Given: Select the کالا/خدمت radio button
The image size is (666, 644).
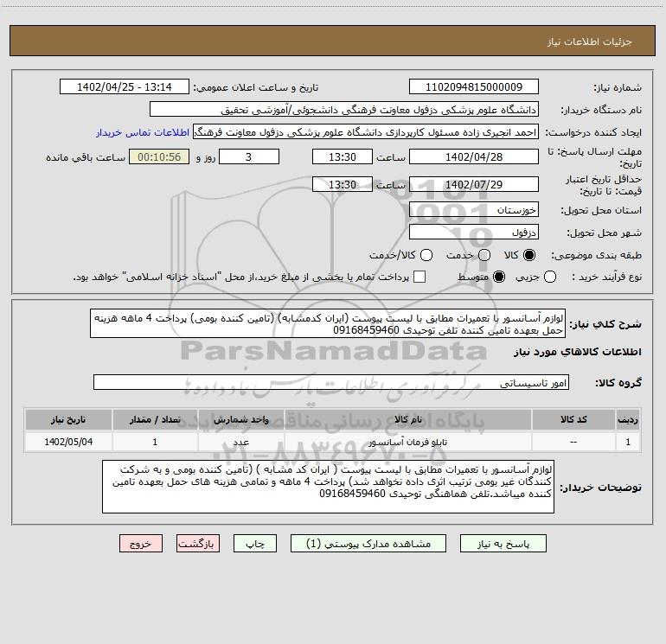Looking at the screenshot, I should coord(426,255).
